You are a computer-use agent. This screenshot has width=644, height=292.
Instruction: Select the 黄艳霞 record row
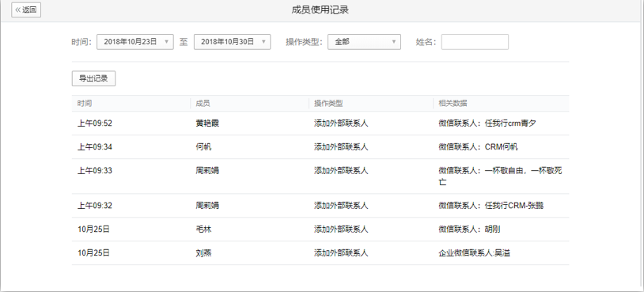(x=320, y=123)
